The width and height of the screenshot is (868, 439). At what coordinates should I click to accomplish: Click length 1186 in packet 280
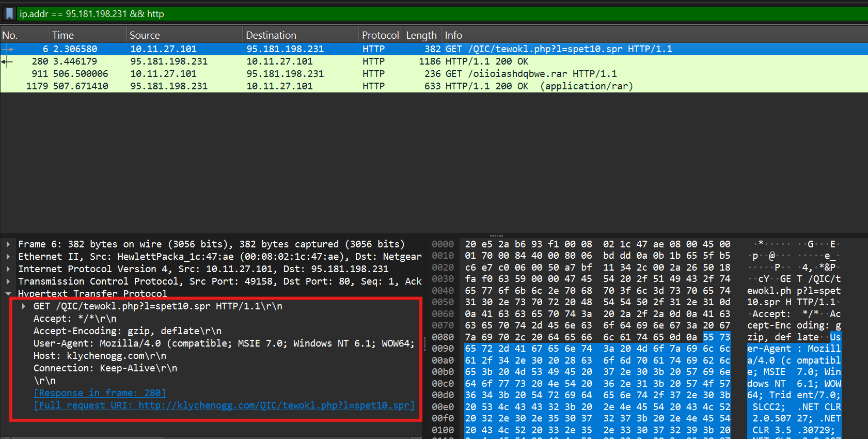coord(430,61)
